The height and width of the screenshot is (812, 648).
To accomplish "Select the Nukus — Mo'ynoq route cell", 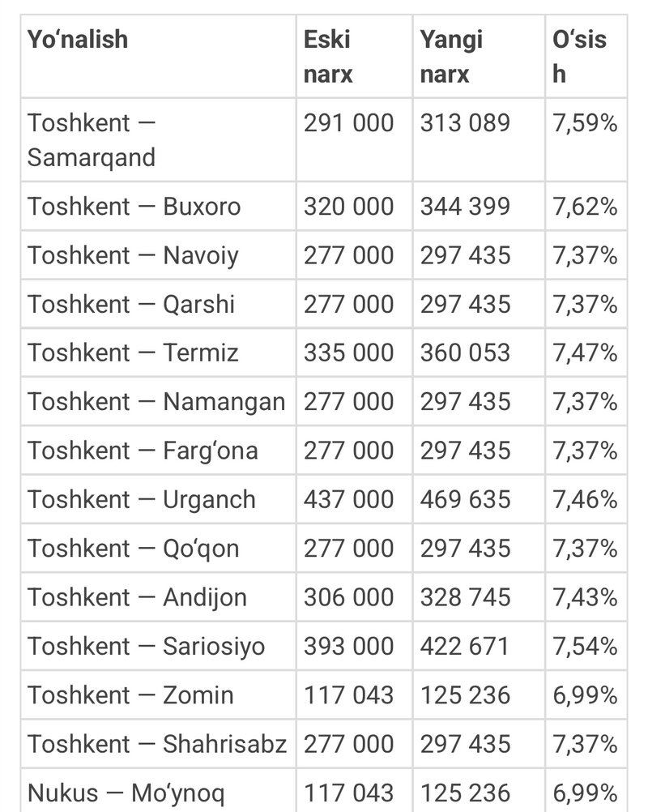I will click(125, 793).
